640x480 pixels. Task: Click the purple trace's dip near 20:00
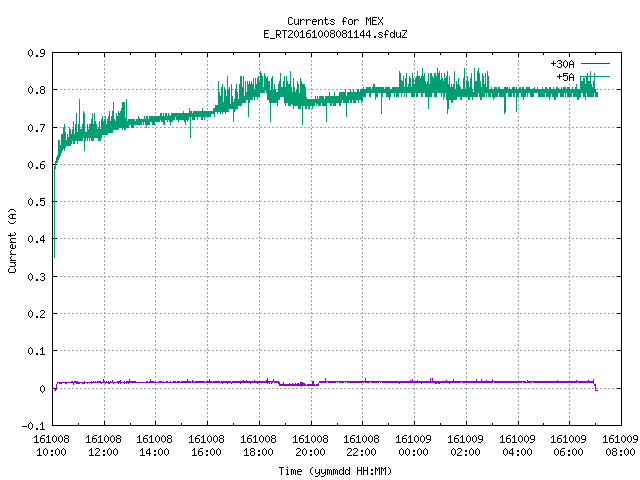(x=299, y=384)
